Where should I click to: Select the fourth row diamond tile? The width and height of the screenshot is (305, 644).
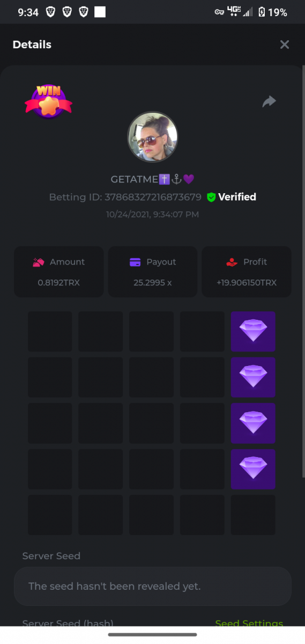(253, 469)
